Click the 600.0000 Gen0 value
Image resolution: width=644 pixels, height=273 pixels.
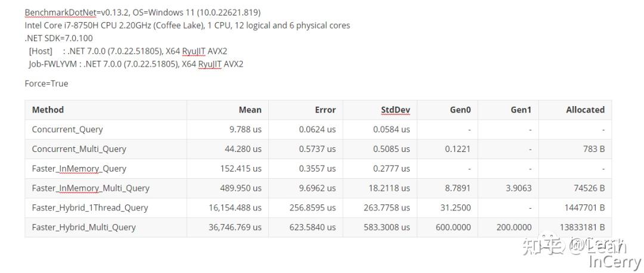coord(453,227)
